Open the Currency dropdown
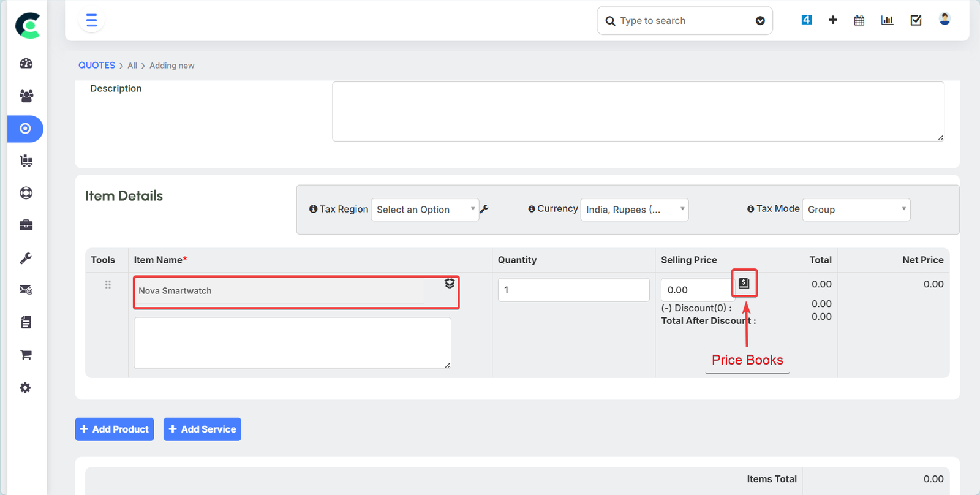980x495 pixels. (634, 210)
